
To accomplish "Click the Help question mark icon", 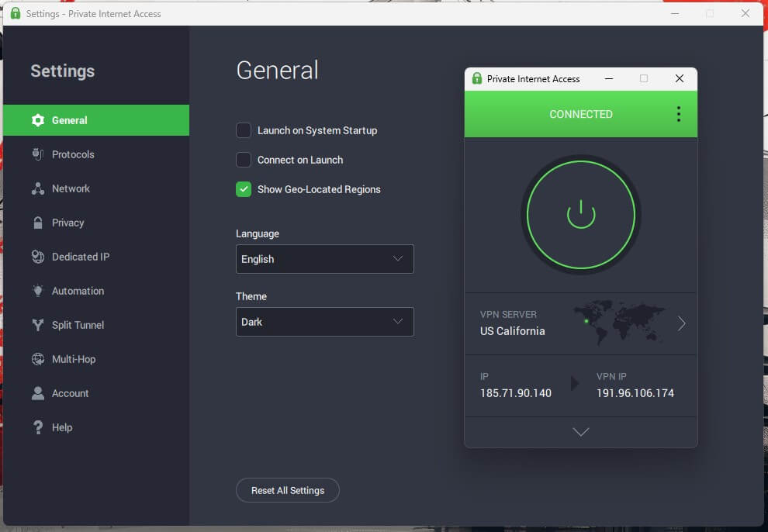I will click(x=38, y=427).
